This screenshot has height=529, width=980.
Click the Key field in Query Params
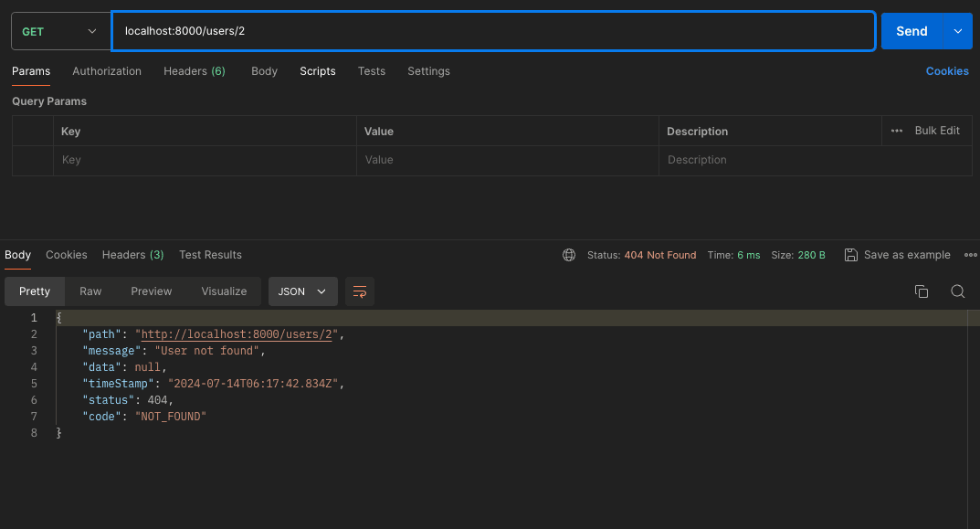205,160
